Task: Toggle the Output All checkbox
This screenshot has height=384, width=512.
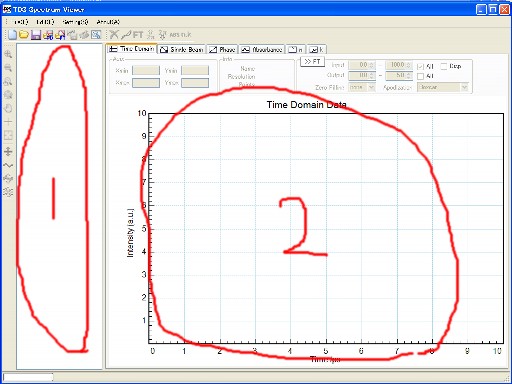Action: point(421,76)
